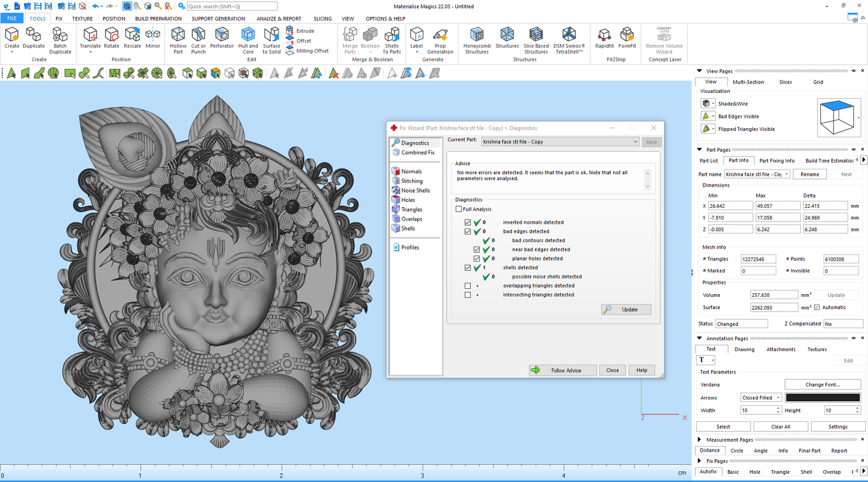The width and height of the screenshot is (868, 482).
Task: Click the Hollow Part tool icon
Action: point(178,40)
